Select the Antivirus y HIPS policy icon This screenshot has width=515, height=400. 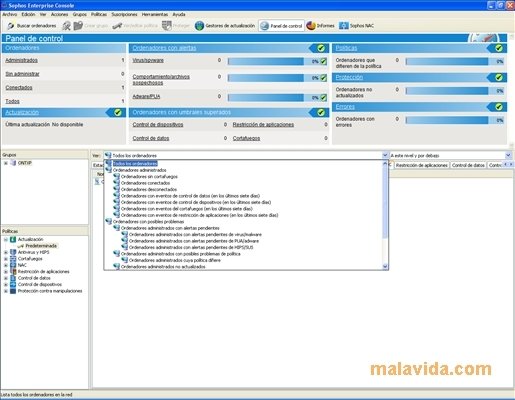tap(13, 252)
